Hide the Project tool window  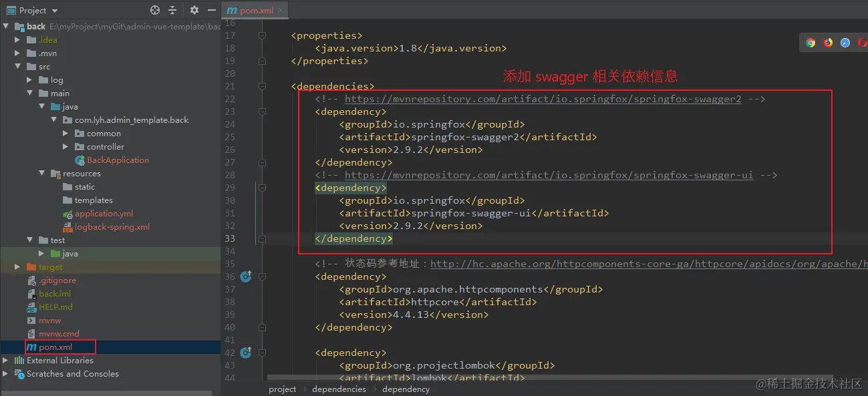pyautogui.click(x=212, y=10)
